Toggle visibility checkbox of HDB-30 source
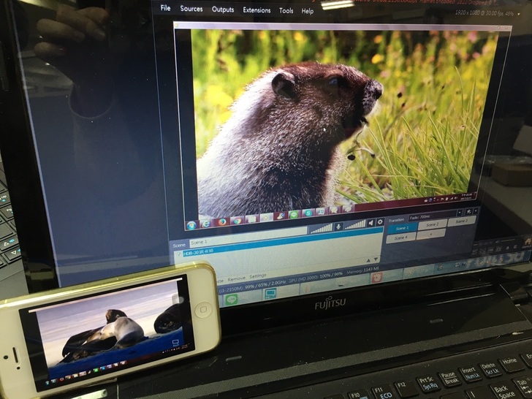This screenshot has width=532, height=399. pos(179,253)
